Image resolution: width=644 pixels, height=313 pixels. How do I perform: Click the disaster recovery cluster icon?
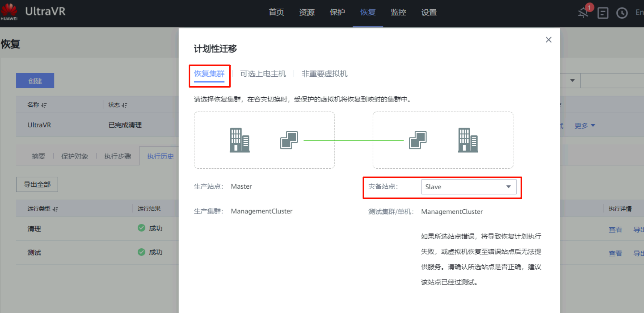[418, 140]
